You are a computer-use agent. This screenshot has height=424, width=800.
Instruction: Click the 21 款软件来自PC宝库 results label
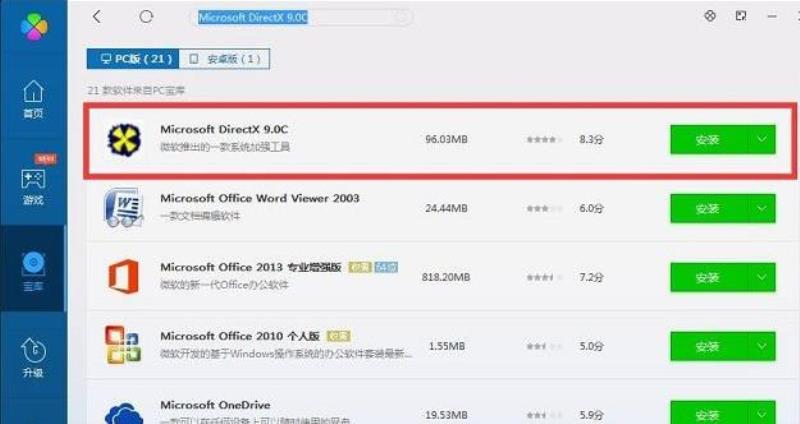pos(136,90)
